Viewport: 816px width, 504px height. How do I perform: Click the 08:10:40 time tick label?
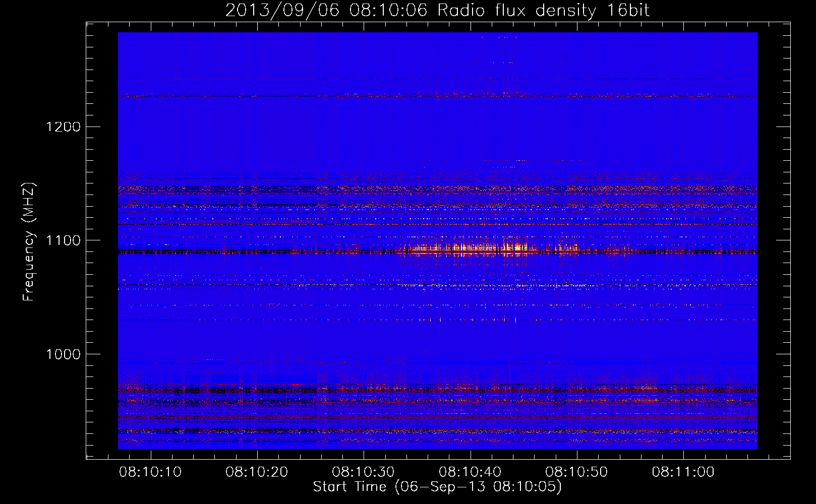click(x=470, y=472)
